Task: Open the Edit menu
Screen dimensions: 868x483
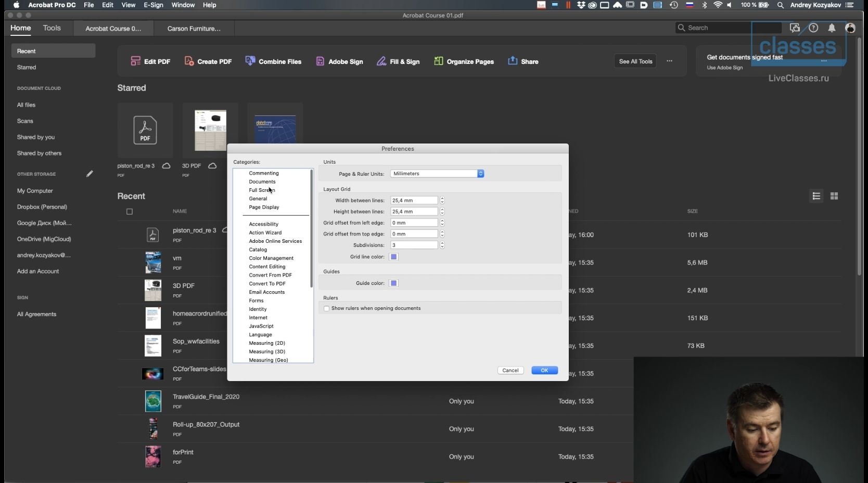Action: pyautogui.click(x=108, y=5)
